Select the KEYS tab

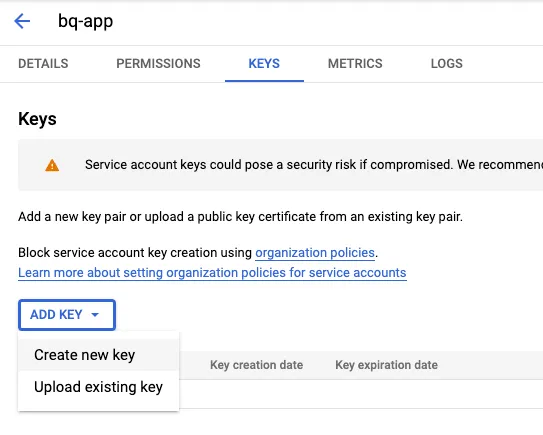[264, 64]
